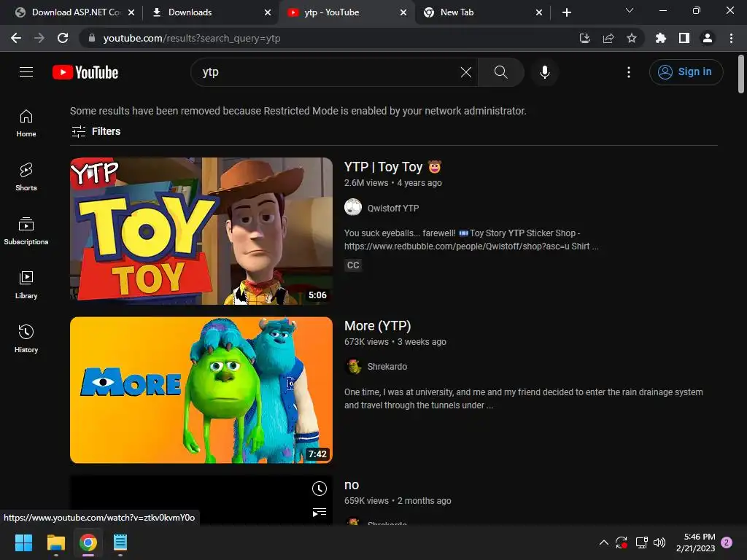Click the page vertical scrollbar
Image resolution: width=747 pixels, height=560 pixels.
pyautogui.click(x=741, y=74)
